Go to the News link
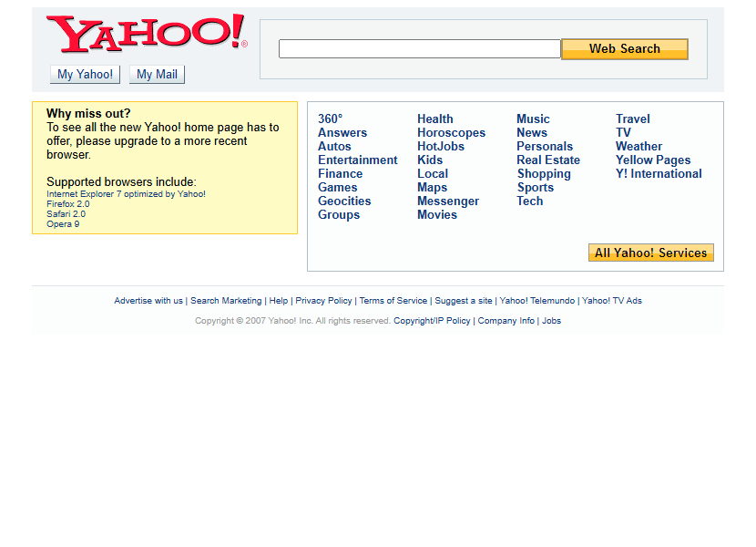Image resolution: width=756 pixels, height=547 pixels. [x=532, y=133]
